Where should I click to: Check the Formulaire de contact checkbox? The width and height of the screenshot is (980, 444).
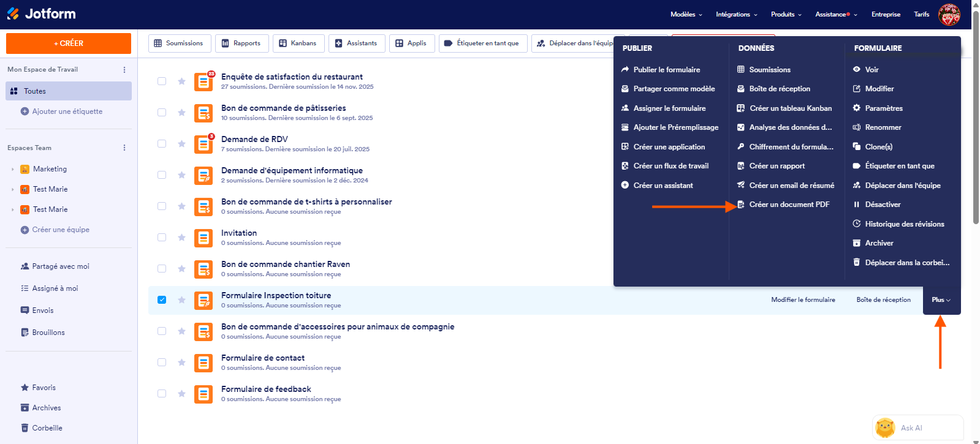(x=162, y=362)
